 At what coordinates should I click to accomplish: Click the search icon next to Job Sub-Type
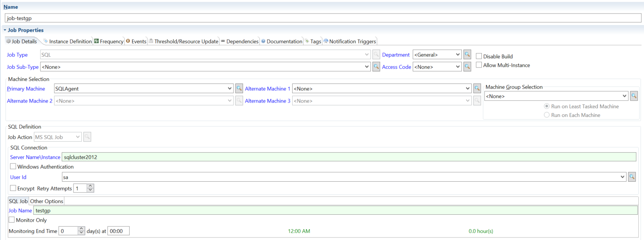click(x=377, y=67)
